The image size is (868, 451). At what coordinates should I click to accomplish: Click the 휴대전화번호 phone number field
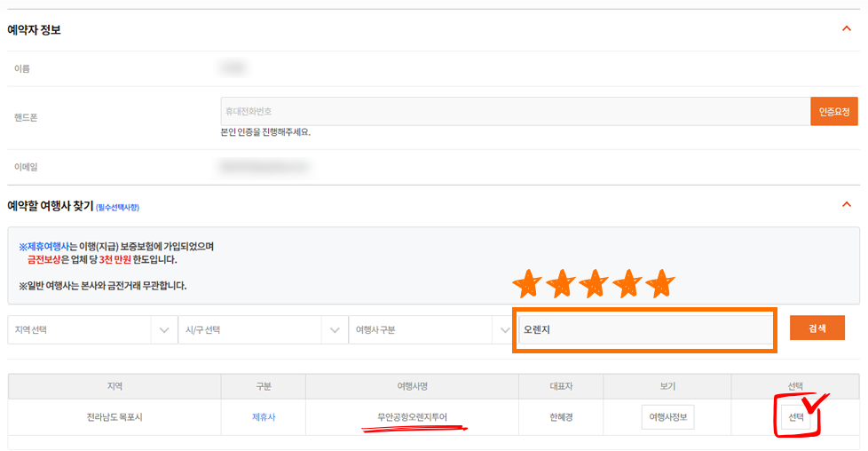[x=515, y=111]
